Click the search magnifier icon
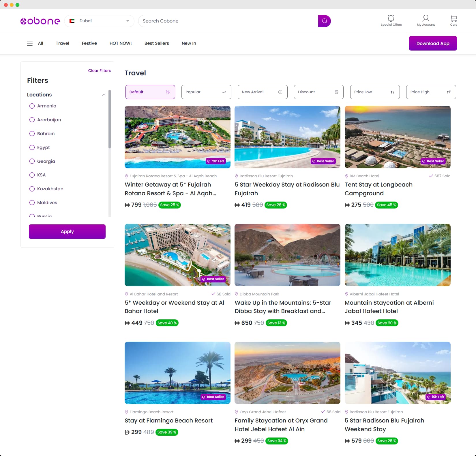476x456 pixels. pyautogui.click(x=324, y=21)
